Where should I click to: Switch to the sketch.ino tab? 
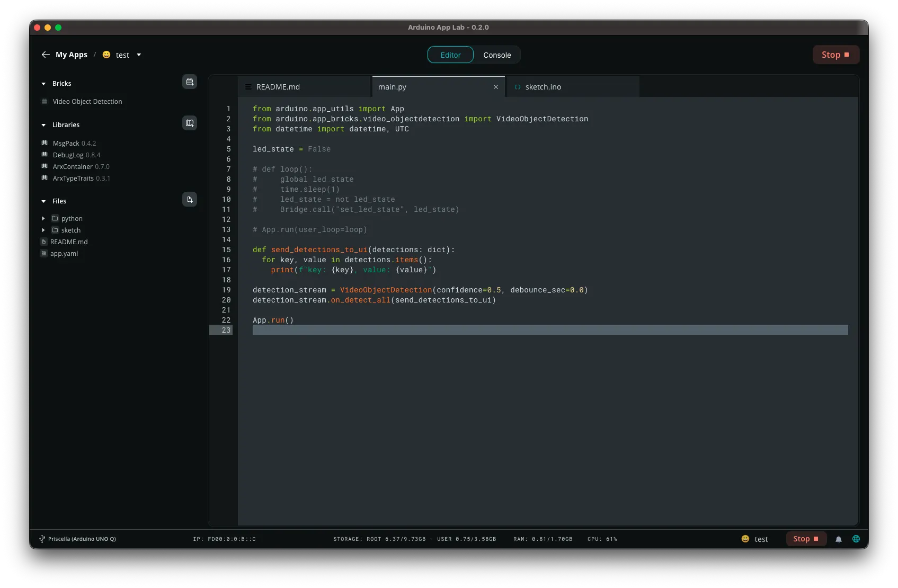(543, 87)
